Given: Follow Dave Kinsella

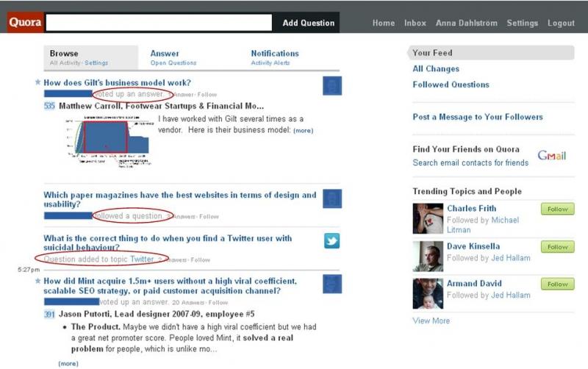Looking at the screenshot, I should 558,247.
